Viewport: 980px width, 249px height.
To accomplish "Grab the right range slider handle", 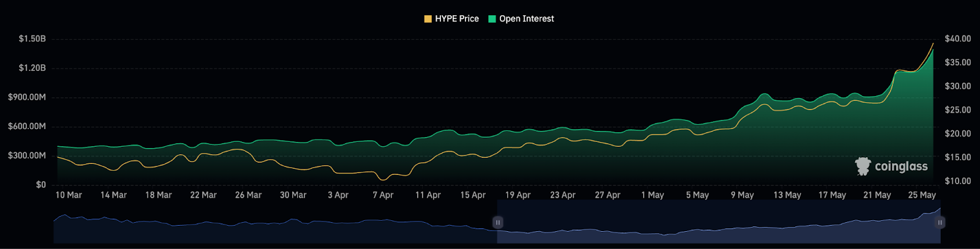I will pos(940,223).
